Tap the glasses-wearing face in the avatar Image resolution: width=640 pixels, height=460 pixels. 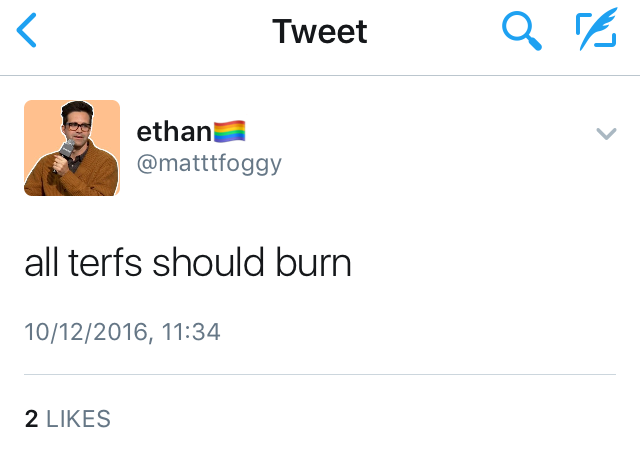pyautogui.click(x=77, y=122)
